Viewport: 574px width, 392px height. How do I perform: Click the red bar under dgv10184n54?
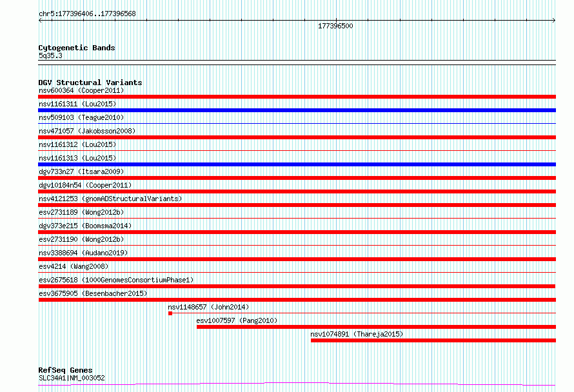[297, 191]
